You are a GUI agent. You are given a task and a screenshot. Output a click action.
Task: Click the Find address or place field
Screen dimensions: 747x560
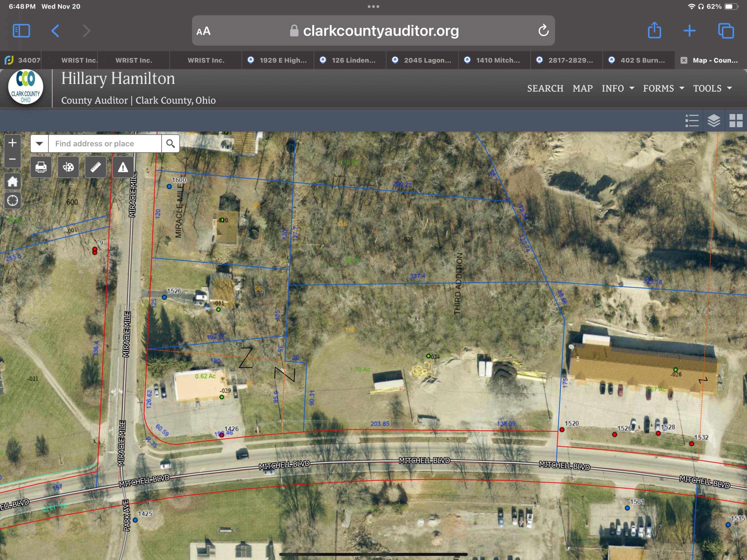coord(105,143)
